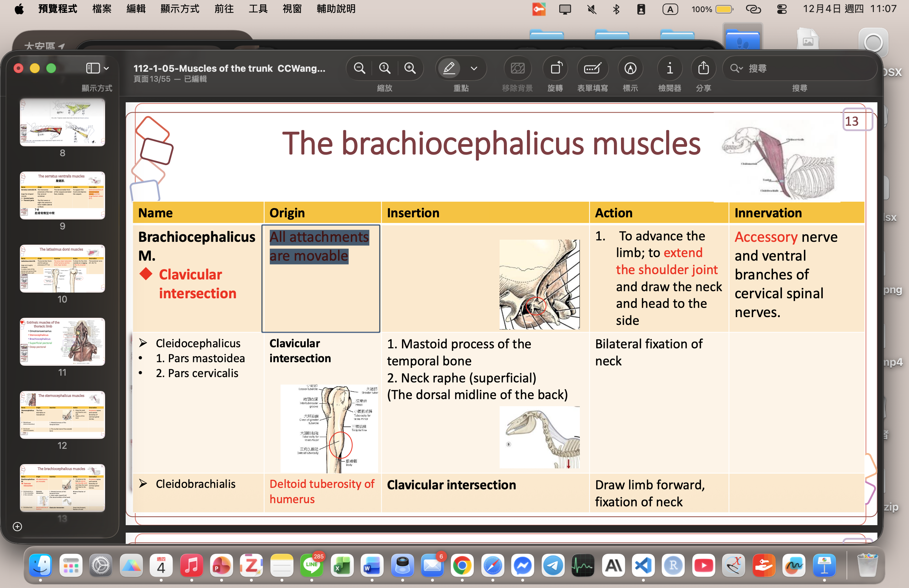Click the zoom in magnifier icon
Image resolution: width=909 pixels, height=588 pixels.
tap(410, 68)
